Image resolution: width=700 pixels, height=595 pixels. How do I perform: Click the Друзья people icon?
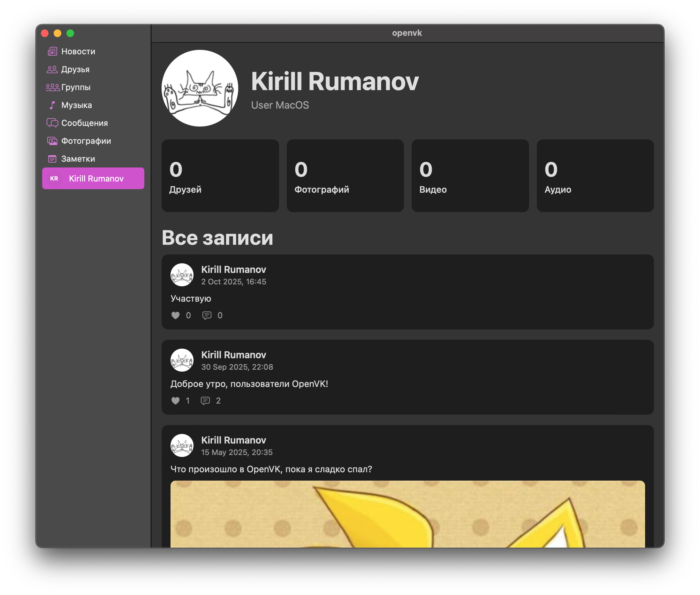point(52,69)
